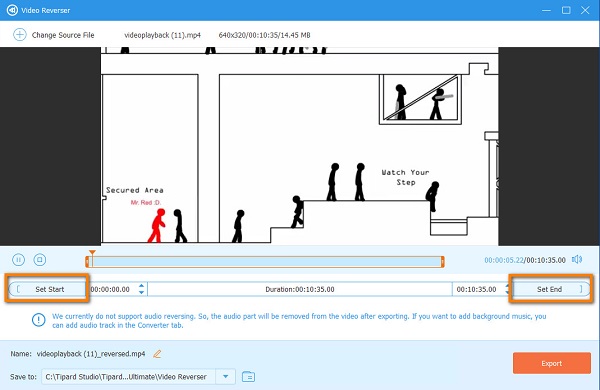Click the Set Start button
This screenshot has width=600, height=390.
pos(47,289)
